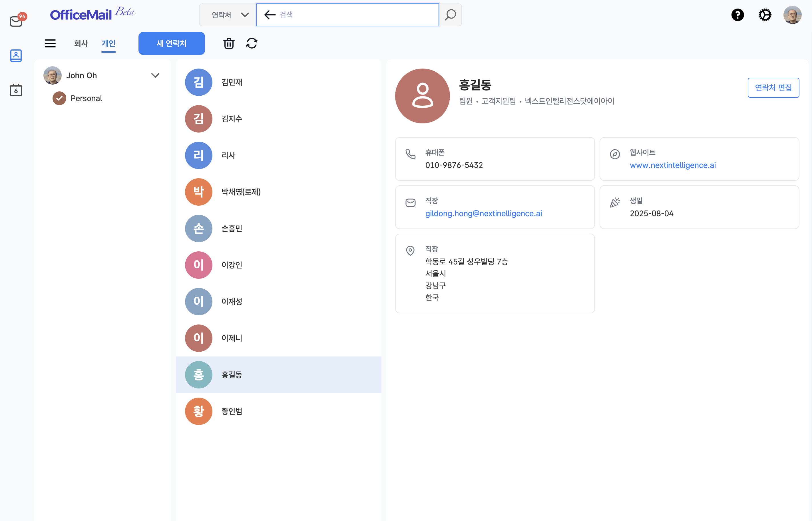Viewport: 812px width, 521px height.
Task: Click the search magnifier button
Action: point(451,15)
